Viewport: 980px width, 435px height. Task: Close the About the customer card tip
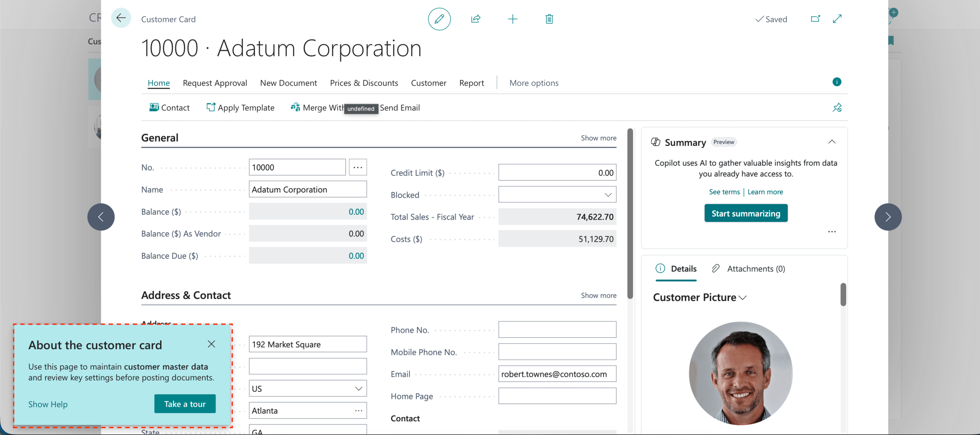point(211,344)
